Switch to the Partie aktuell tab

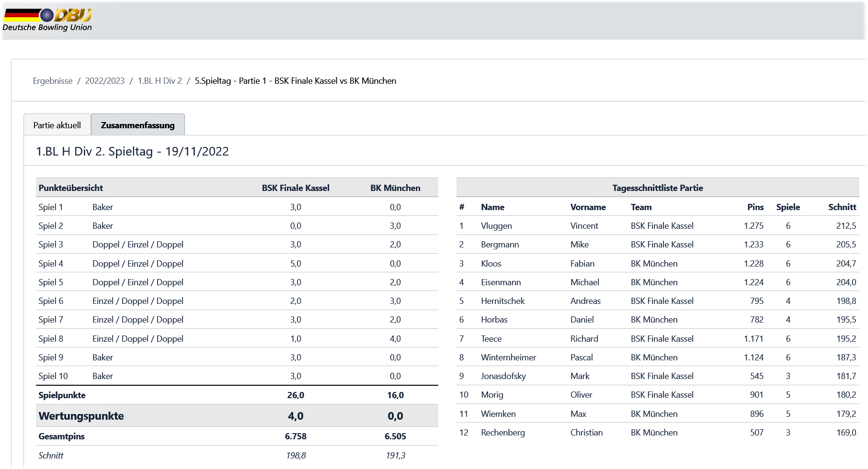[x=57, y=125]
